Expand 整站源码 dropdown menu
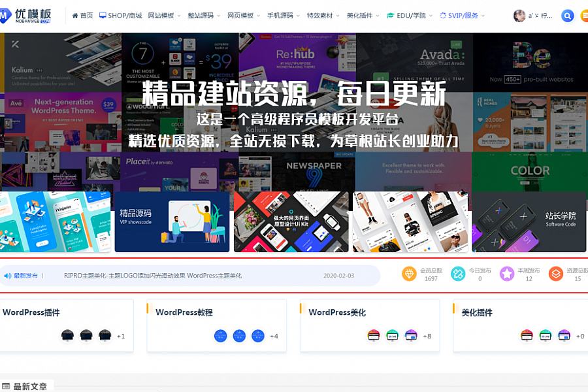 tap(204, 16)
